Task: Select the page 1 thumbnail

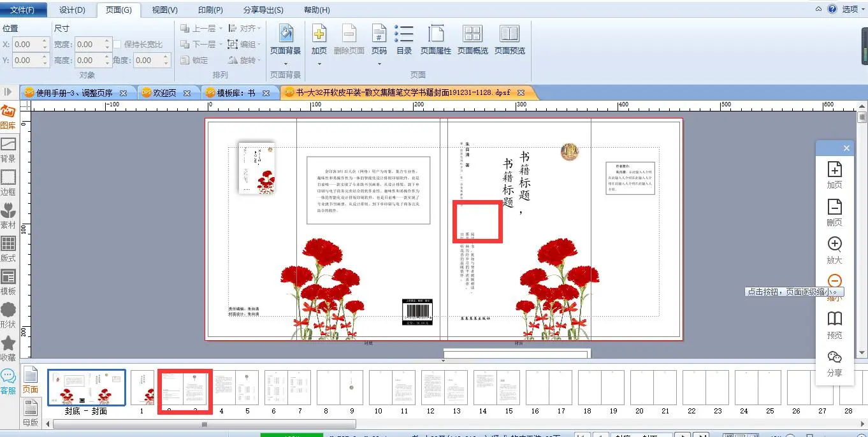Action: 143,388
